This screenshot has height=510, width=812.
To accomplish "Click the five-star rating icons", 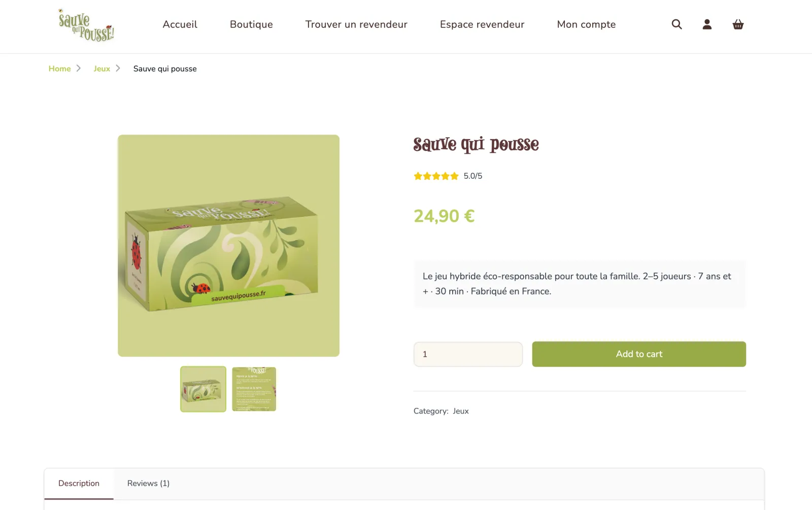I will [x=436, y=176].
